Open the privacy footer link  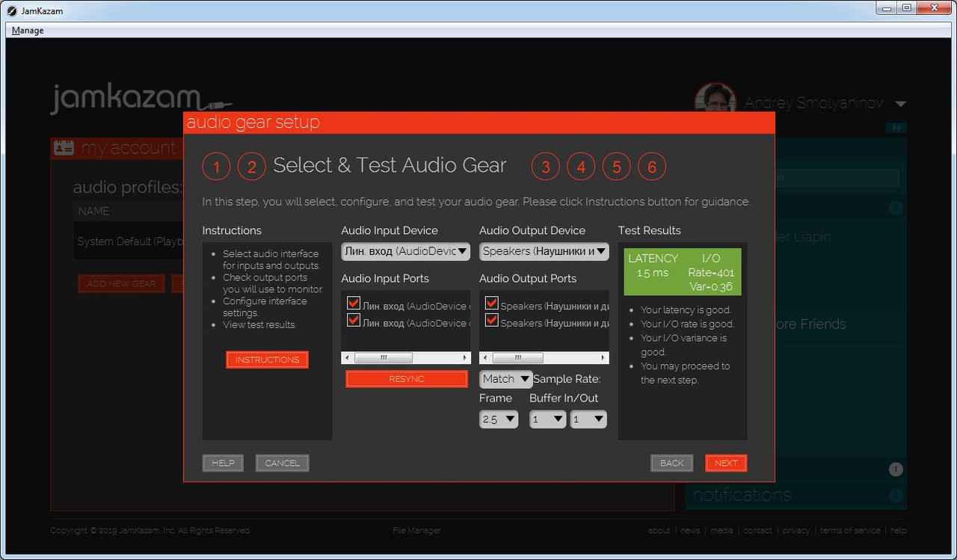click(796, 530)
